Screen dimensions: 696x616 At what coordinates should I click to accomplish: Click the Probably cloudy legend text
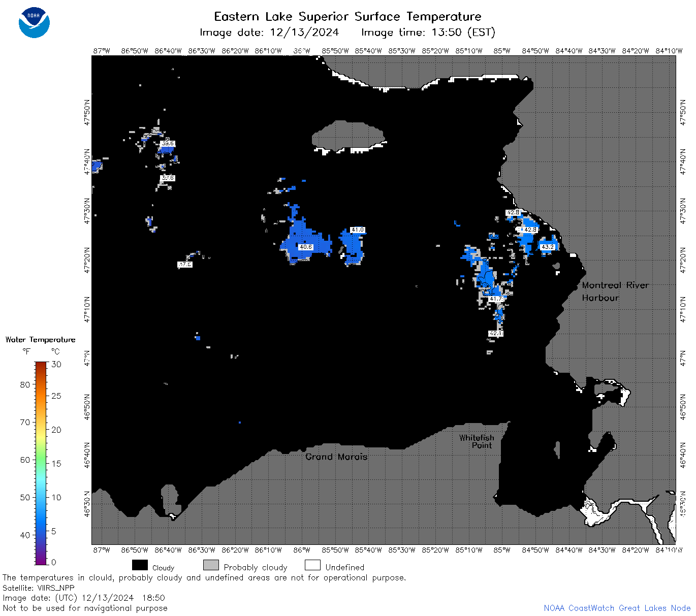tap(256, 567)
